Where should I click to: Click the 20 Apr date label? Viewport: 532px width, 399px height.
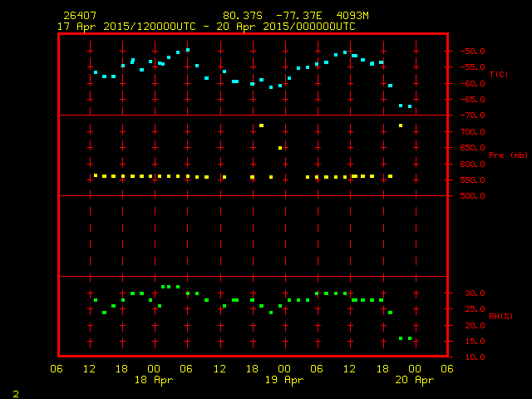coord(414,380)
